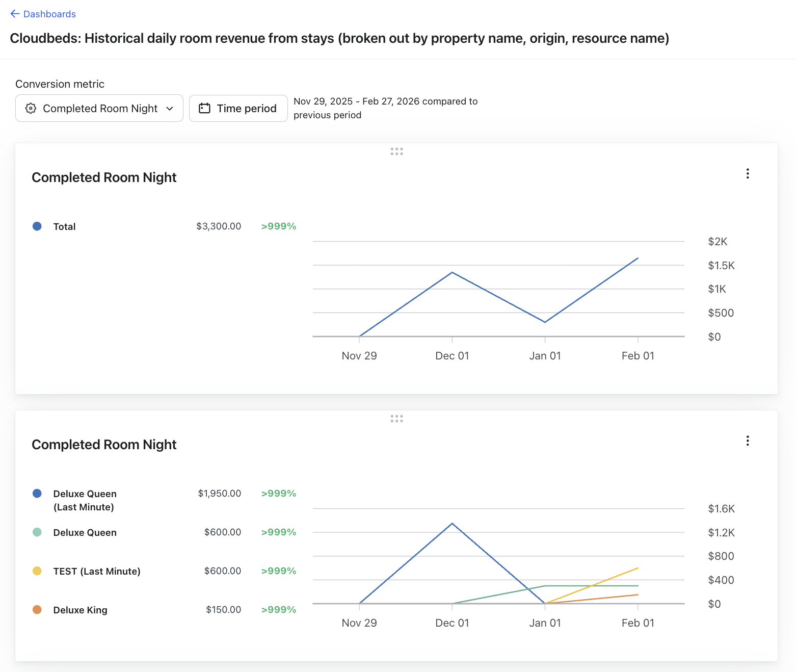Toggle Deluxe Queen (Last Minute) legend dot
Viewport: 796px width, 672px height.
tap(37, 494)
